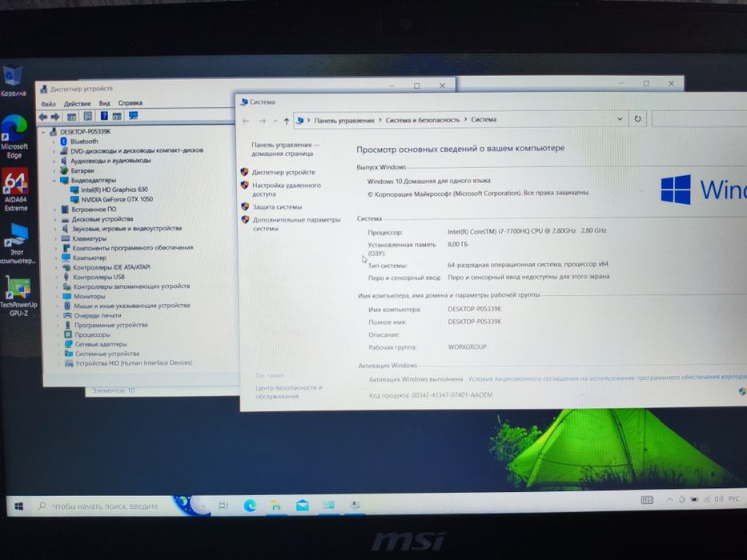Click Система и безопасность in breadcrumb

tap(423, 120)
